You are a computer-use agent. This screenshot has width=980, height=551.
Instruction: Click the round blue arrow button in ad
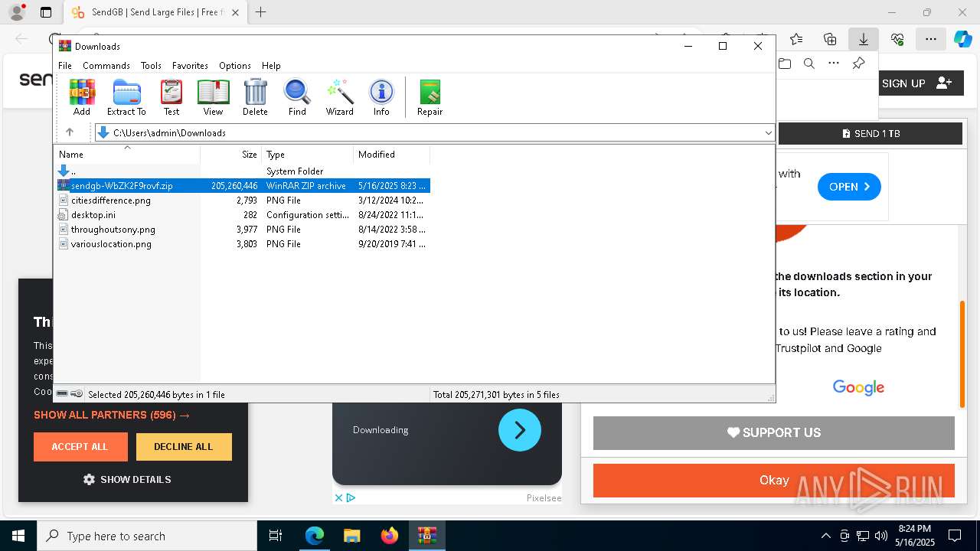[520, 430]
